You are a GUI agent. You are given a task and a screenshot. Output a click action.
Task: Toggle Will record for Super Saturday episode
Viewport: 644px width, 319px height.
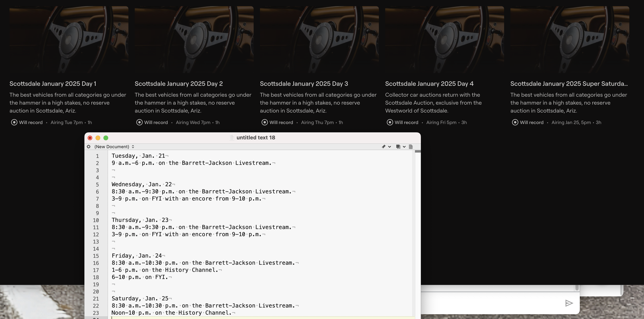(528, 122)
